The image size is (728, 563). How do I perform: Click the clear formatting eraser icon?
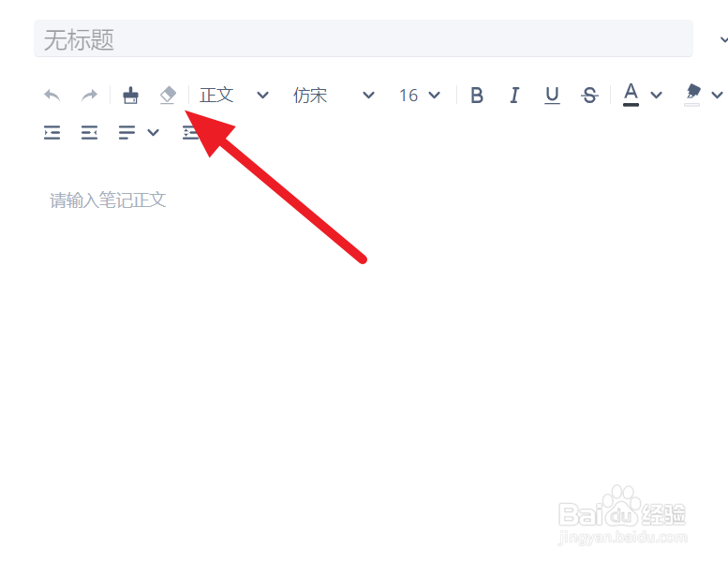(168, 96)
